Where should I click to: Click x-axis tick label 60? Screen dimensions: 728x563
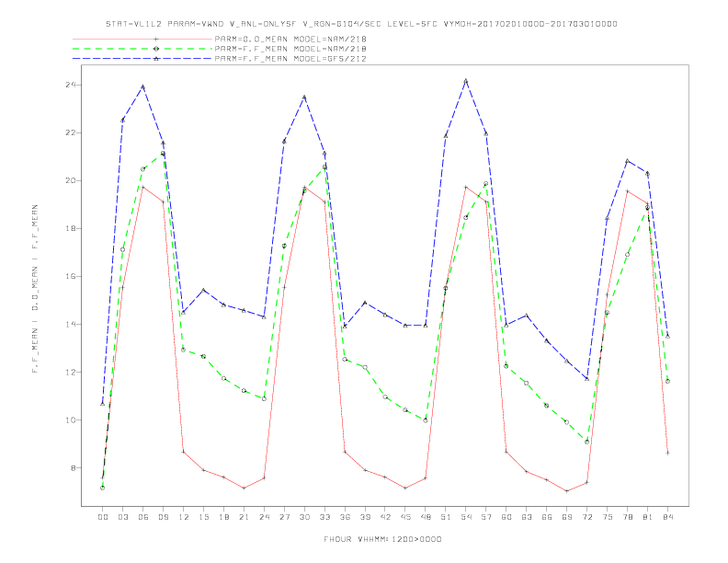click(506, 517)
